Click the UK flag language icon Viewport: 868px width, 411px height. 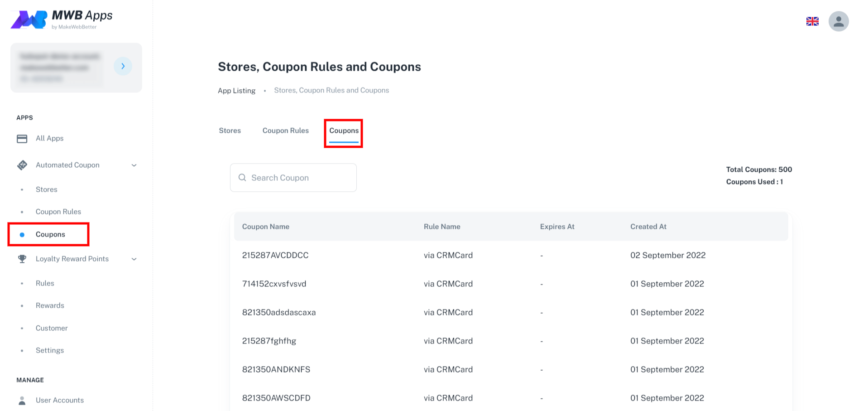click(x=812, y=21)
